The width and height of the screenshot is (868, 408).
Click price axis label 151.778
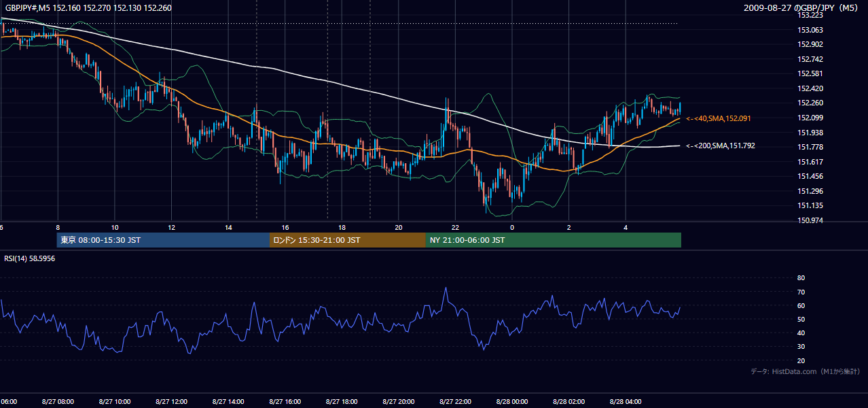click(x=810, y=147)
